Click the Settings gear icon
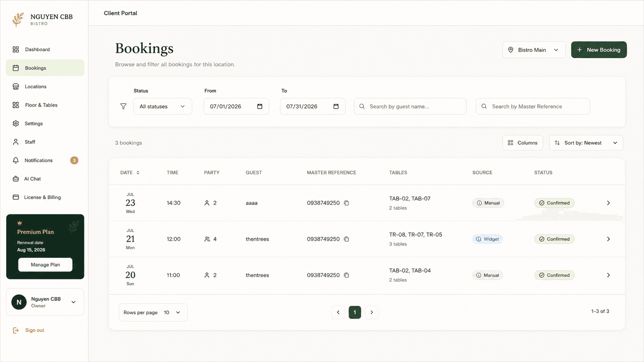This screenshot has height=362, width=644. coord(16,123)
